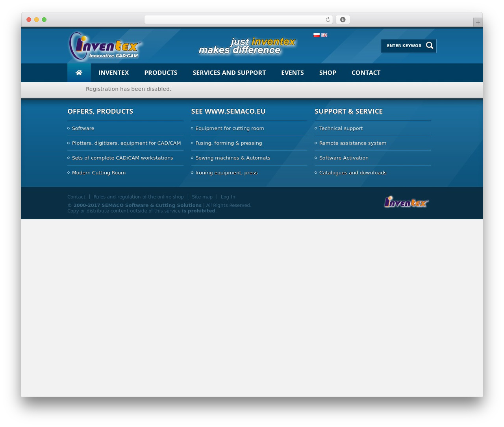Open Rules and regulation of online shop
Screen dimensions: 504x427
click(x=139, y=197)
